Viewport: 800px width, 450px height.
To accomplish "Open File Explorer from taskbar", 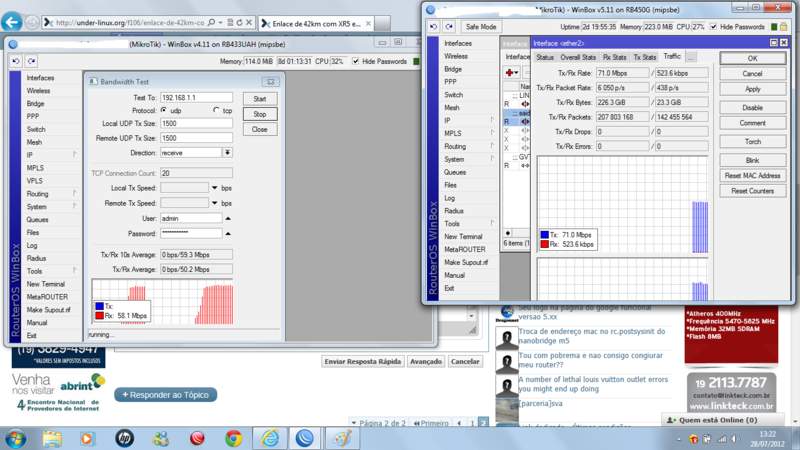I will point(52,438).
